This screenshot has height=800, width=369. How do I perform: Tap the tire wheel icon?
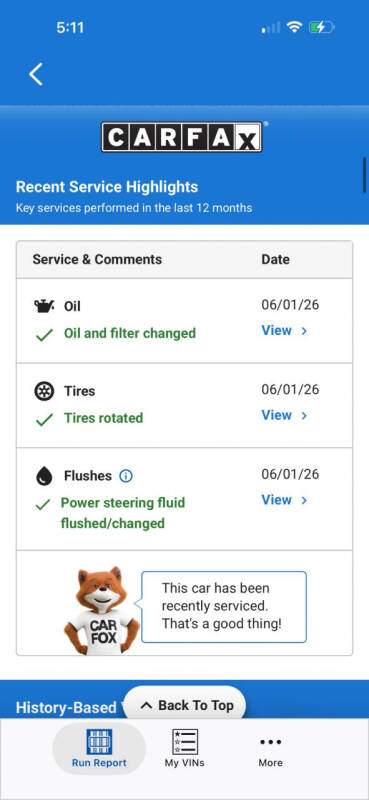[44, 391]
